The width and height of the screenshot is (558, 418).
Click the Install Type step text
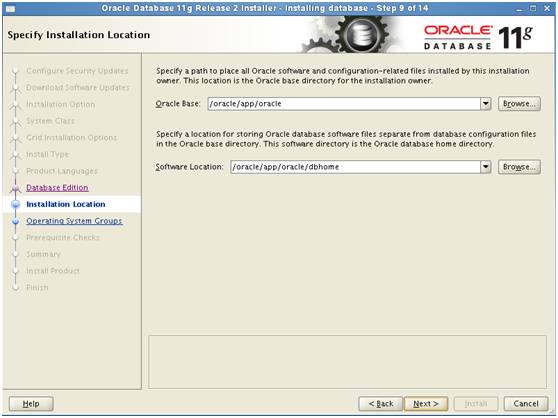coord(47,154)
